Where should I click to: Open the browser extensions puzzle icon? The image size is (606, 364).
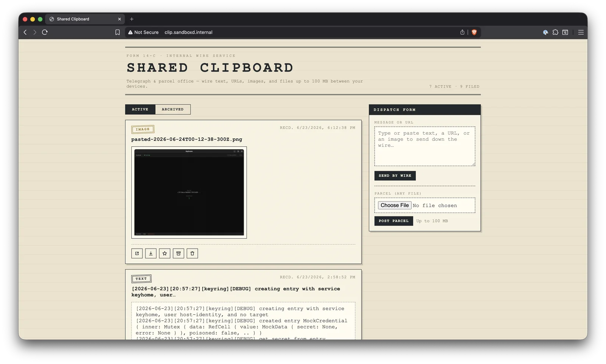[555, 32]
